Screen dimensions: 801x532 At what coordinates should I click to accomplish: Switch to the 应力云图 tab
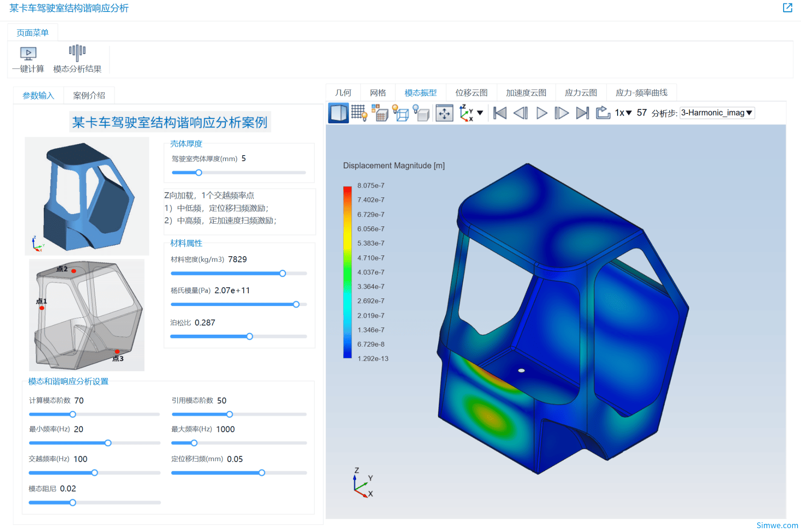580,93
